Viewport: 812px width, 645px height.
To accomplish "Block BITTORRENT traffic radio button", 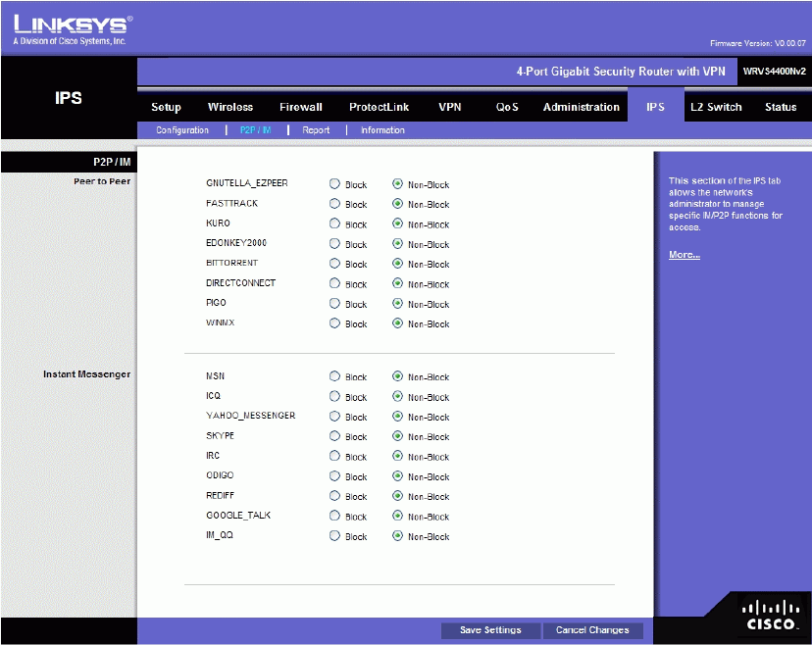I will pos(334,264).
